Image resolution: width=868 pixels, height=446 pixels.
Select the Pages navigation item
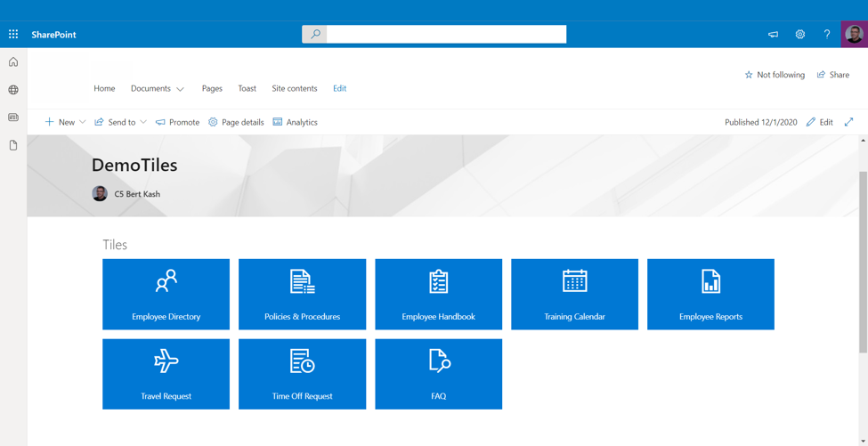point(212,88)
